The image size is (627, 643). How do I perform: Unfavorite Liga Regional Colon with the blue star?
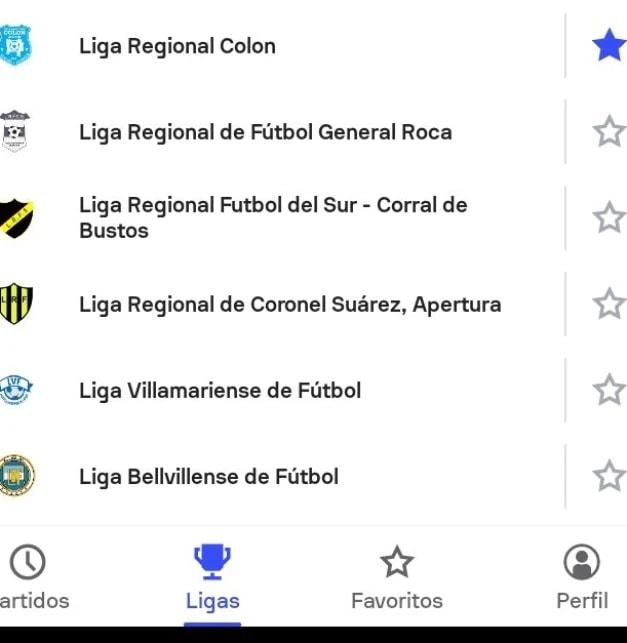(x=608, y=46)
